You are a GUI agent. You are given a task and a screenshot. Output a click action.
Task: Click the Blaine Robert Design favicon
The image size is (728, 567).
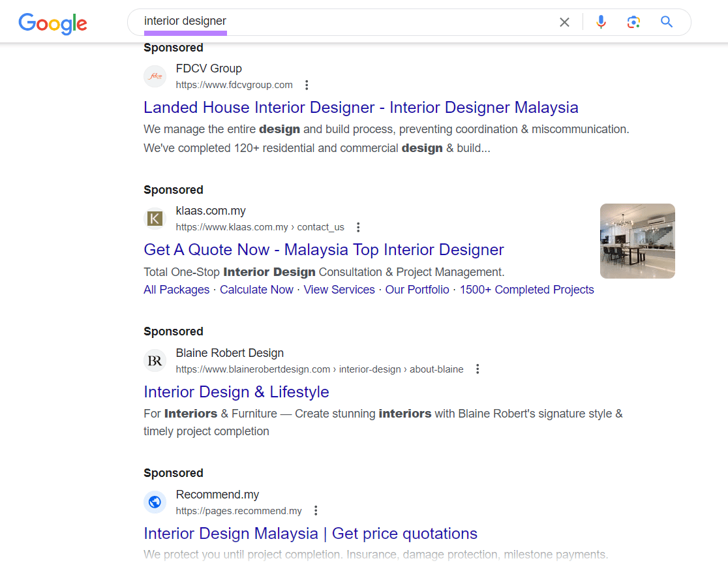[155, 360]
